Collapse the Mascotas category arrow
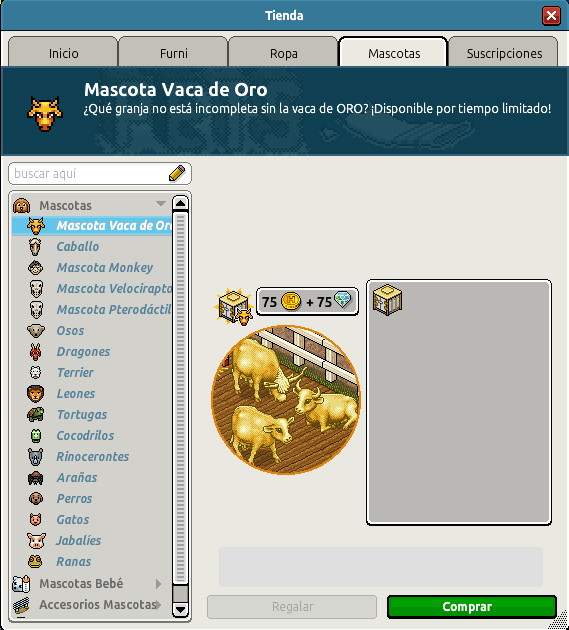Screen dimensions: 569x630 coord(161,203)
